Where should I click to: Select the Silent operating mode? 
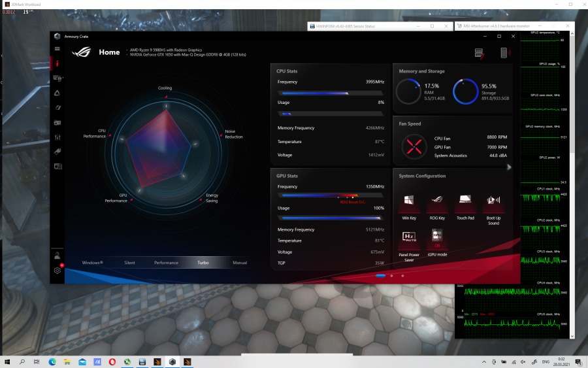[x=129, y=263]
